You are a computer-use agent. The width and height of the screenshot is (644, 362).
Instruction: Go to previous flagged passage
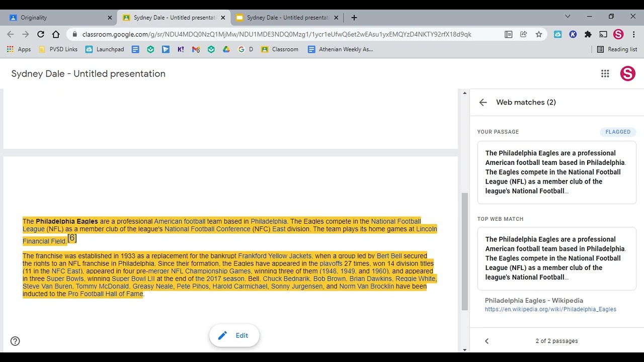point(487,341)
